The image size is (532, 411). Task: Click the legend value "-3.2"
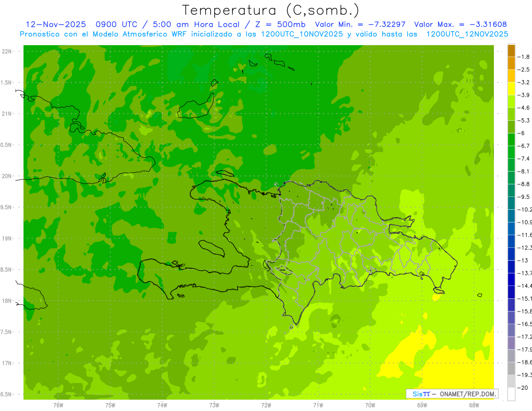pos(524,82)
